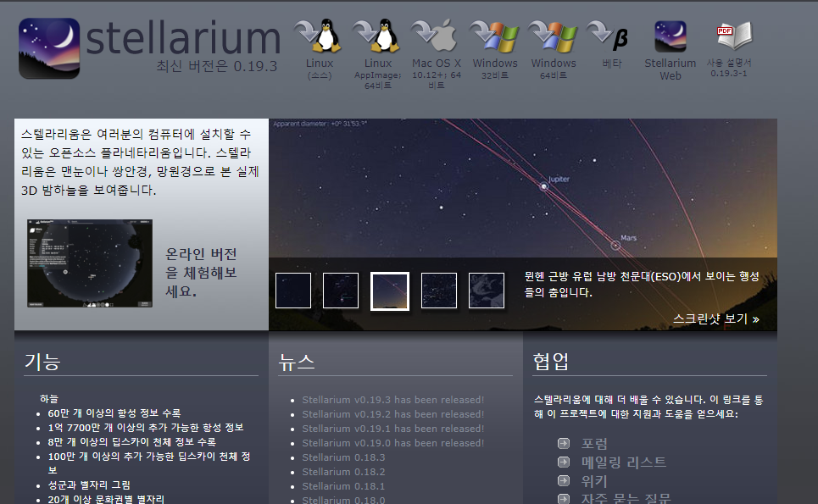Click arrow icon beside 포럼
818x504 pixels.
(x=564, y=444)
